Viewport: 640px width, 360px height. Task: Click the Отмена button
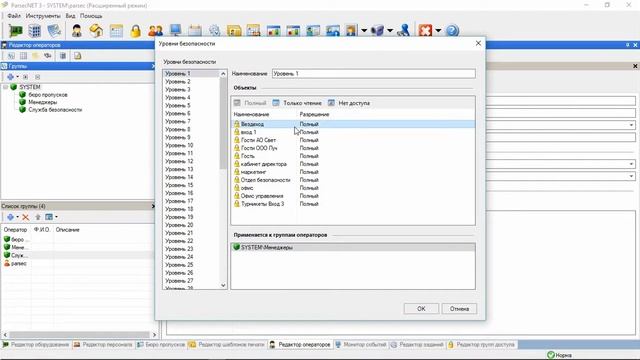pyautogui.click(x=459, y=309)
